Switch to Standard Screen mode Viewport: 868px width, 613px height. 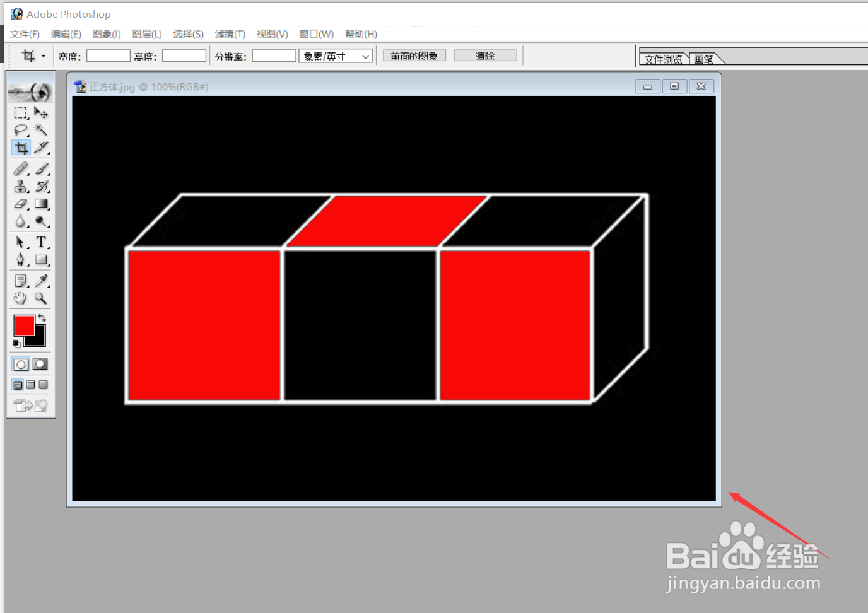click(x=18, y=385)
